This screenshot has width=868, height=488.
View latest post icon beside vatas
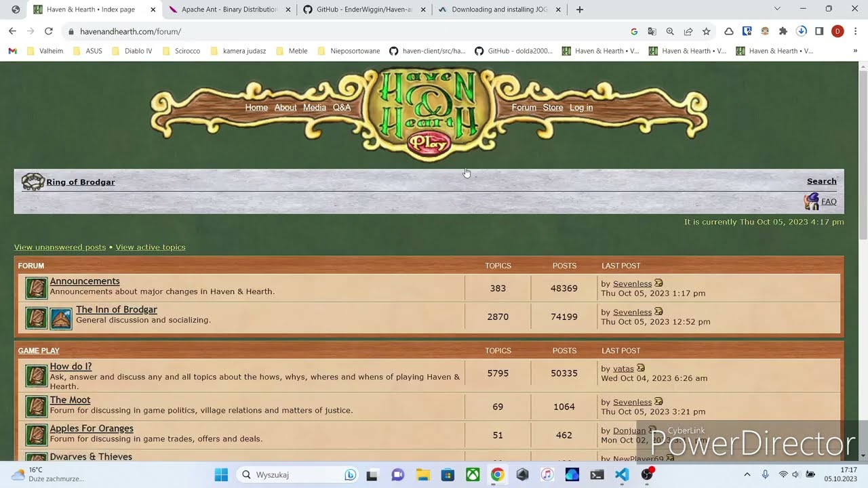pyautogui.click(x=641, y=368)
